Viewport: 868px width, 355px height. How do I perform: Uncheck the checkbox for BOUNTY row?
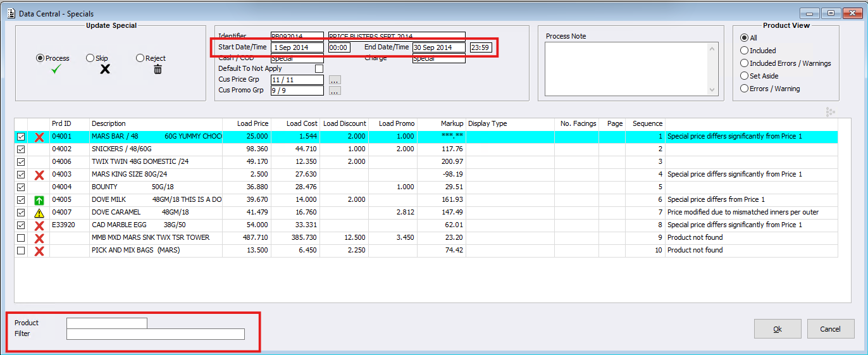pyautogui.click(x=21, y=187)
